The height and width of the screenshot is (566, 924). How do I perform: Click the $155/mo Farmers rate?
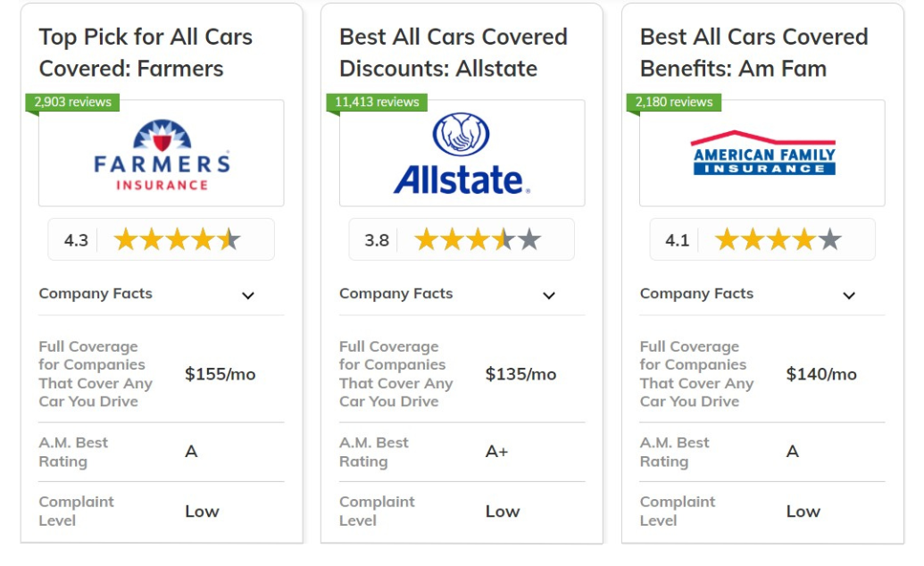(220, 374)
